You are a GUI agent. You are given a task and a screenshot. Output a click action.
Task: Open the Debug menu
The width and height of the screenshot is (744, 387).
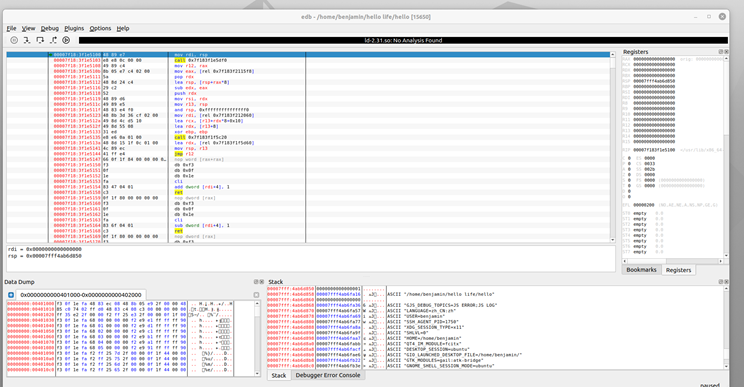click(x=50, y=28)
